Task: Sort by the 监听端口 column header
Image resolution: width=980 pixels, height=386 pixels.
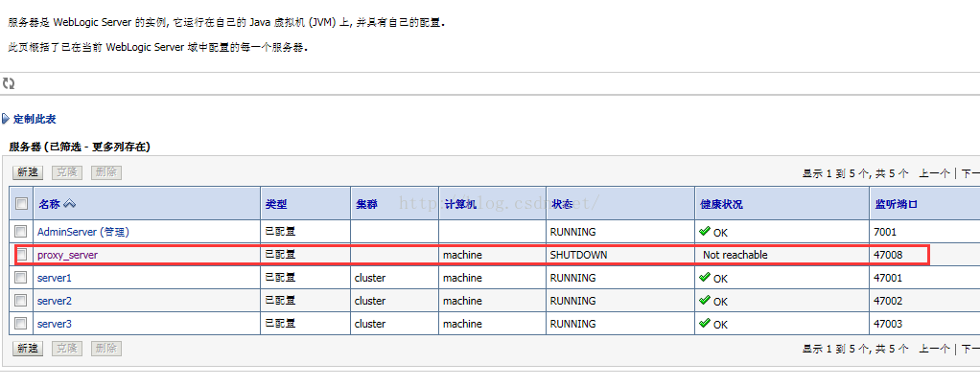Action: click(896, 204)
